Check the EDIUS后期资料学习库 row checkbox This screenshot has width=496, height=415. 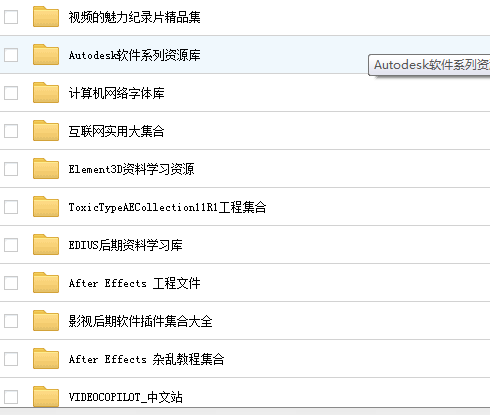click(x=11, y=245)
